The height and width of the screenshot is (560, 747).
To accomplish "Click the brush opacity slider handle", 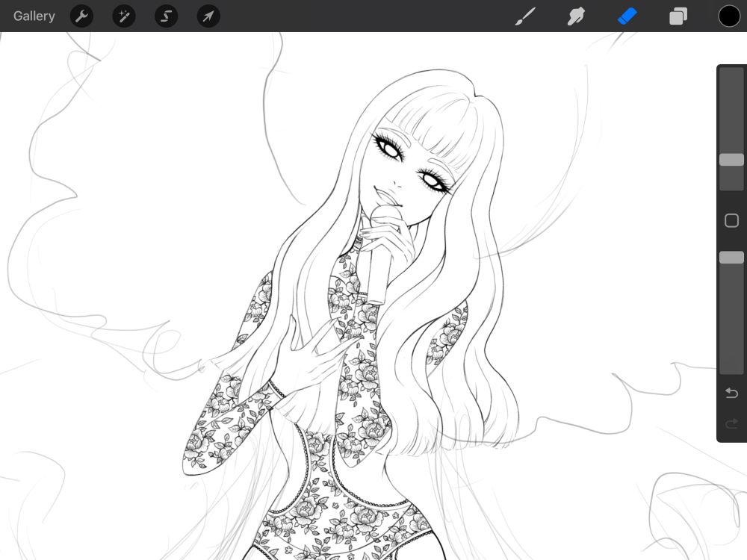I will pyautogui.click(x=731, y=257).
